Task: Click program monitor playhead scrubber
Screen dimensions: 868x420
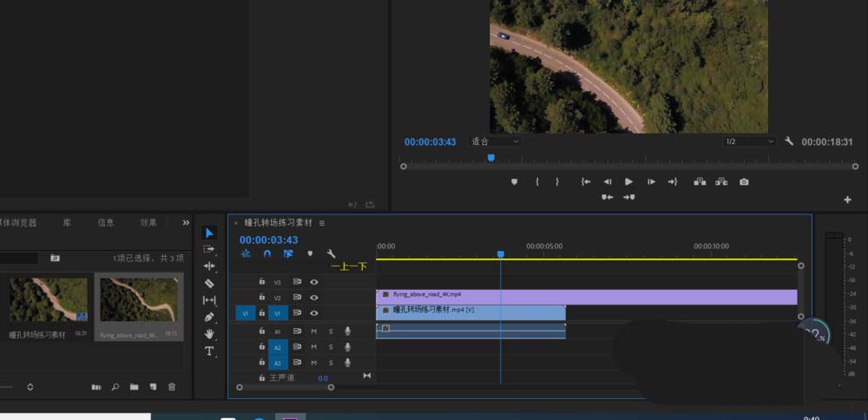Action: pos(491,158)
